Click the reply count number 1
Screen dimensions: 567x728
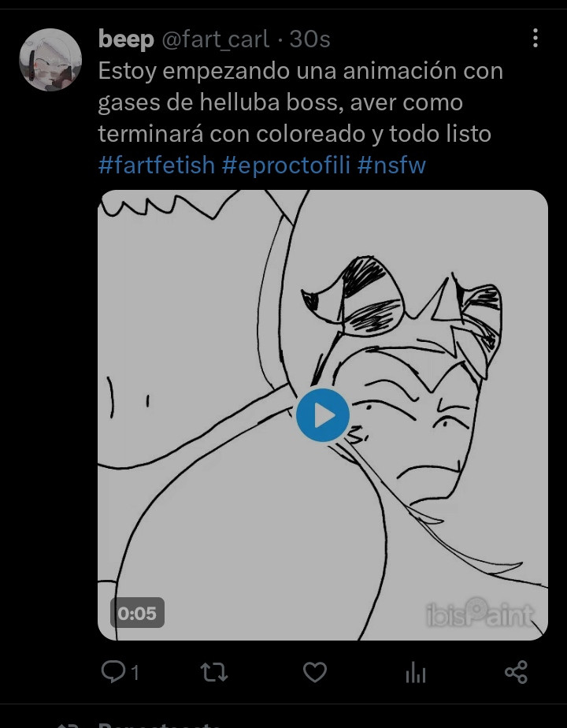tap(135, 672)
